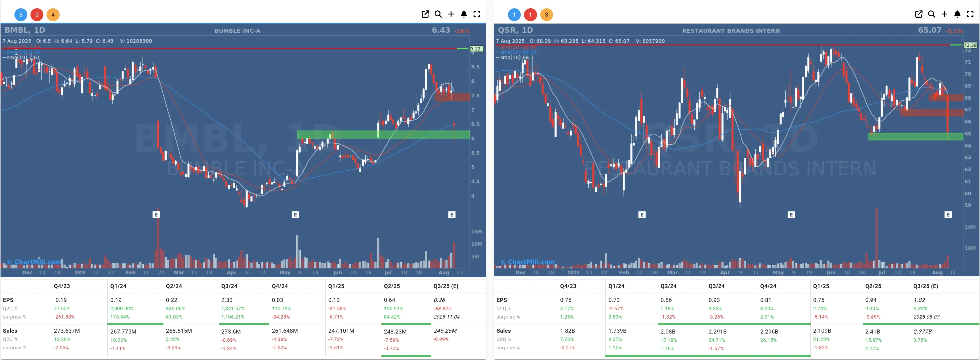Image resolution: width=980 pixels, height=360 pixels.
Task: Click the 72.38 price label on QSR axis
Action: (x=970, y=45)
